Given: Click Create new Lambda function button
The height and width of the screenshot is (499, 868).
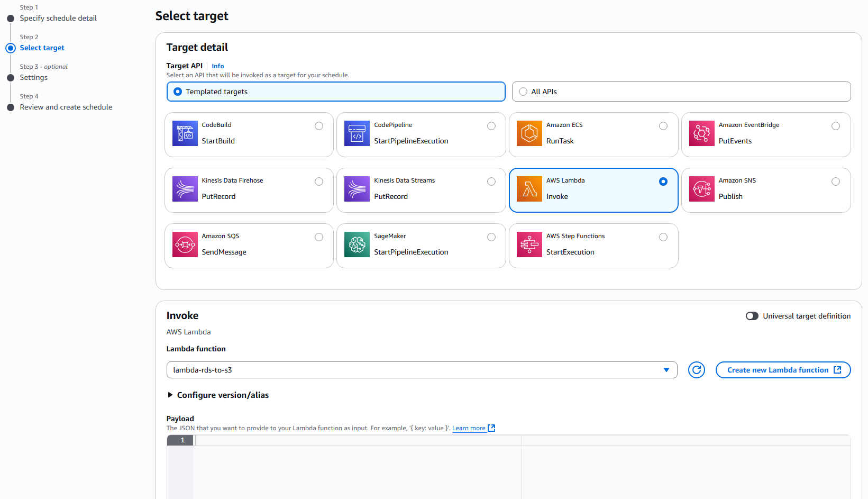Looking at the screenshot, I should 783,370.
